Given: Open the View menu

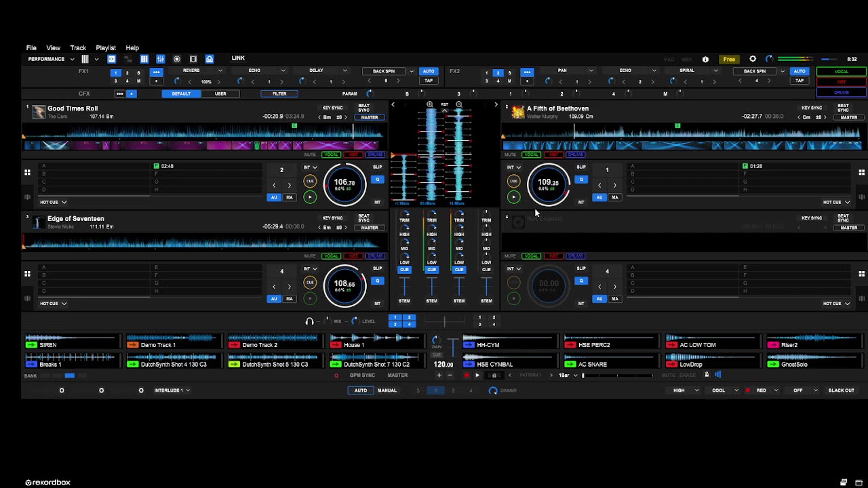Looking at the screenshot, I should (x=53, y=48).
